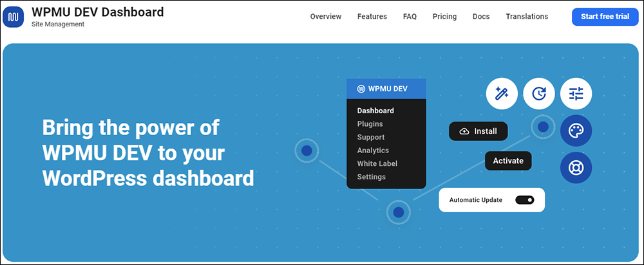Image resolution: width=644 pixels, height=265 pixels.
Task: Open the Docs nav link
Action: point(481,17)
